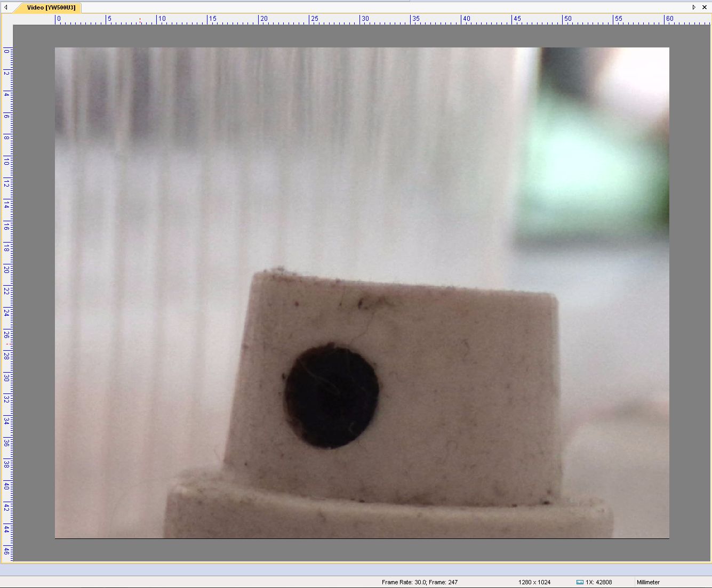Click the 45 mark on horizontal ruler
This screenshot has height=588, width=712.
tap(517, 19)
